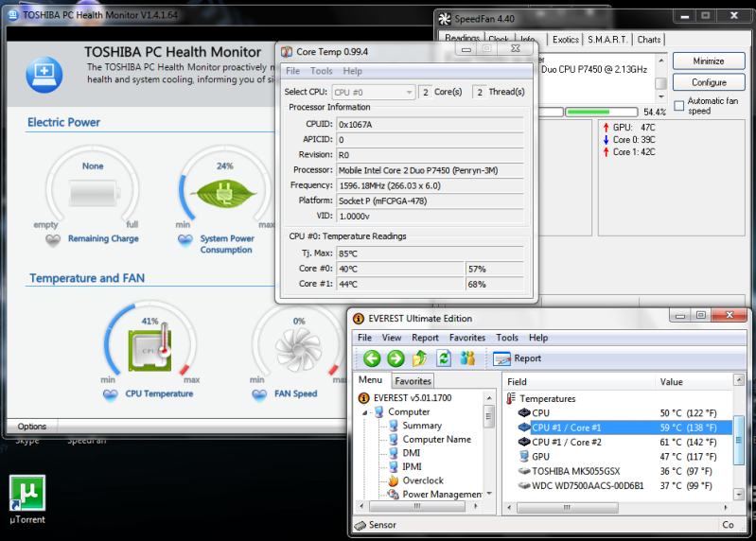Switch to EVEREST Favorites tab
Screen dimensions: 756x541
pyautogui.click(x=413, y=381)
